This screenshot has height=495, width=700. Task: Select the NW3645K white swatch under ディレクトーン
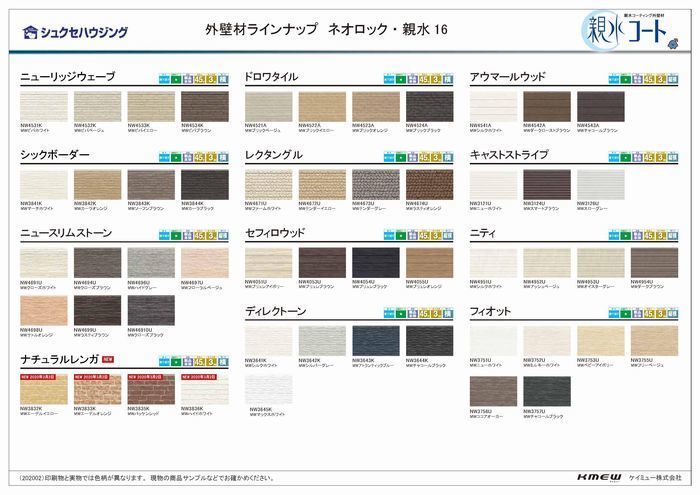tap(269, 390)
